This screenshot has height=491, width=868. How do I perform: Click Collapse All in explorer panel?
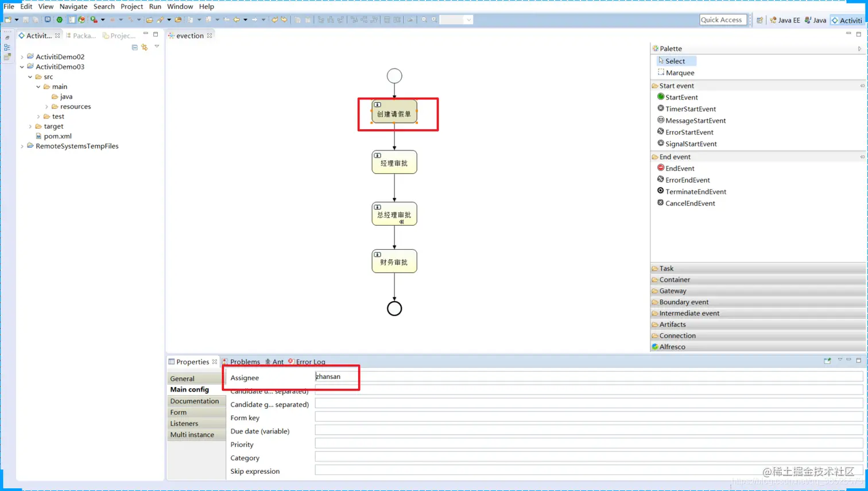point(135,47)
